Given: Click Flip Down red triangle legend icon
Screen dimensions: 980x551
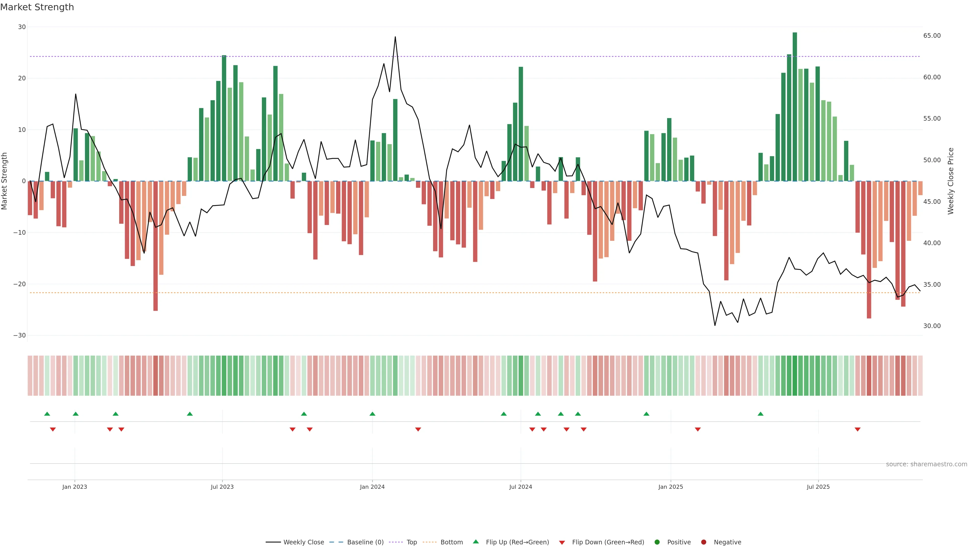Looking at the screenshot, I should (x=562, y=542).
